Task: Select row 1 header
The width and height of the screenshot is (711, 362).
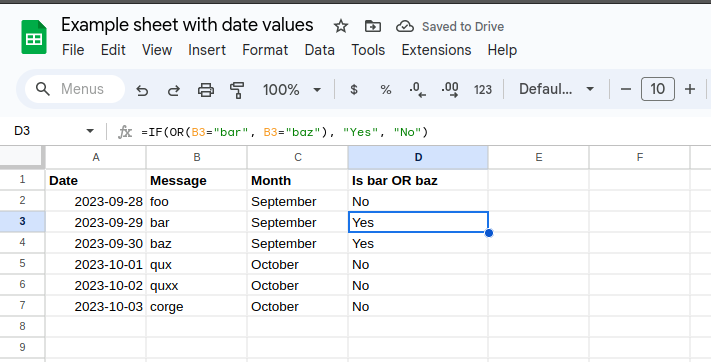Action: pos(22,180)
